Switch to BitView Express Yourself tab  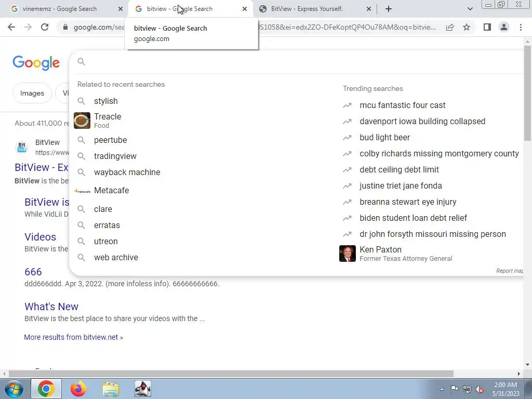[x=307, y=9]
